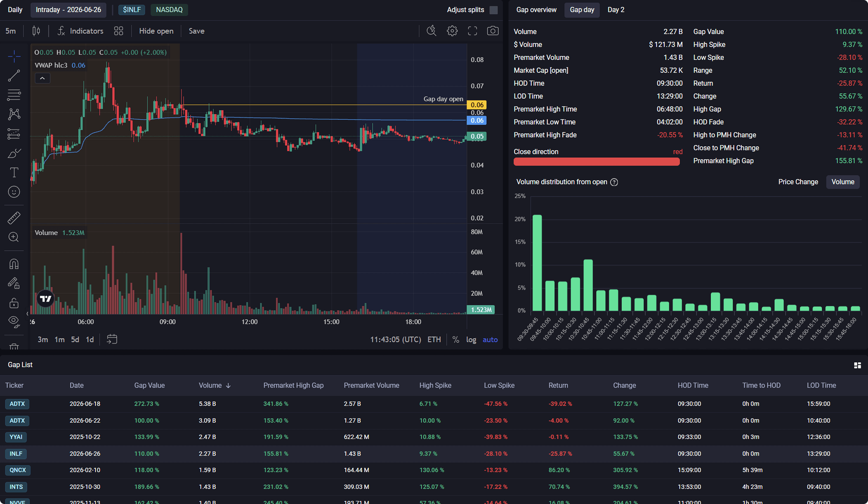868x504 pixels.
Task: Set the chart range to 1d
Action: click(90, 340)
